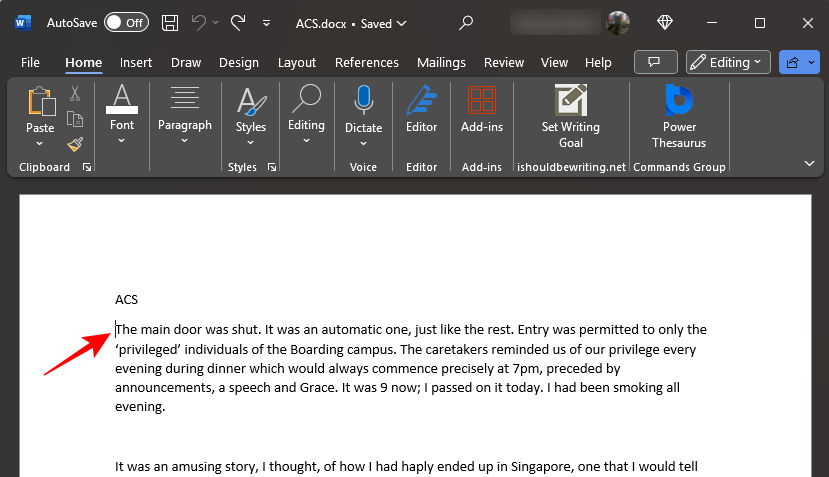Click the Save icon in title bar
This screenshot has height=477, width=829.
pyautogui.click(x=170, y=22)
